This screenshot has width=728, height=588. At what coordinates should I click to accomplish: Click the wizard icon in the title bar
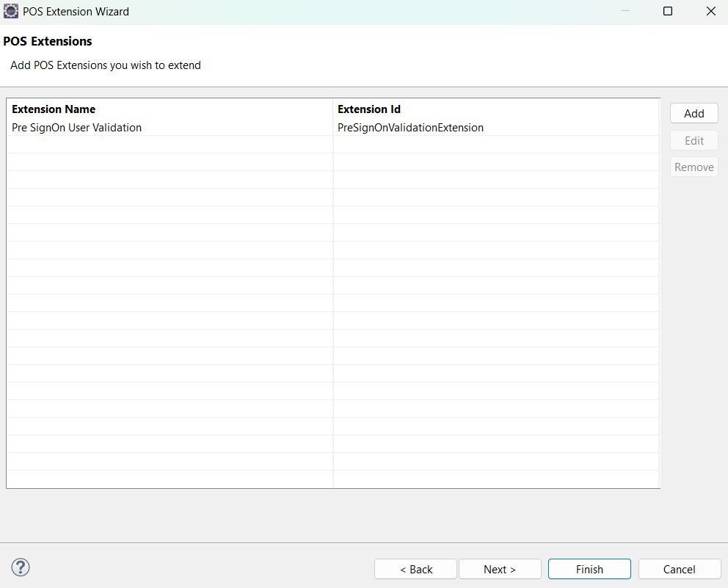click(11, 12)
